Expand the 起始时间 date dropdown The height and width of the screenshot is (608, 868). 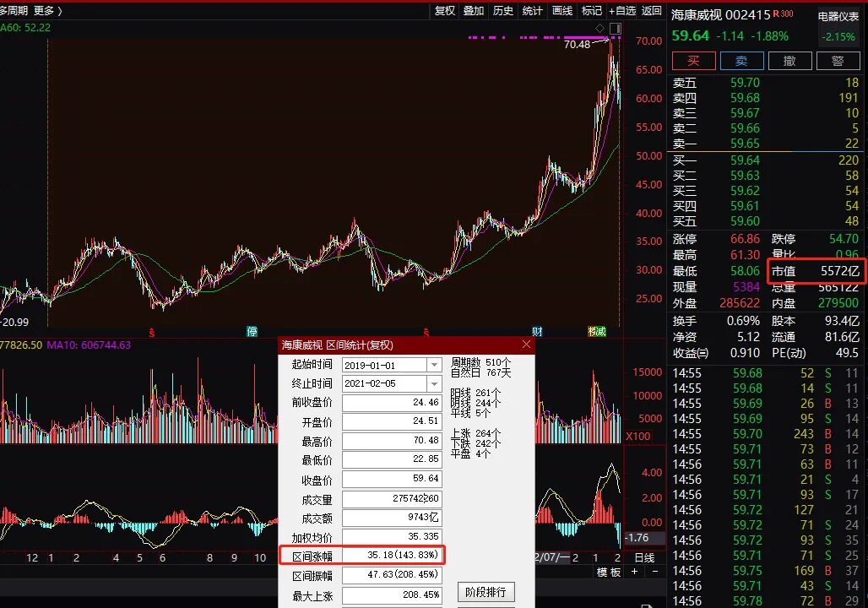pos(435,365)
